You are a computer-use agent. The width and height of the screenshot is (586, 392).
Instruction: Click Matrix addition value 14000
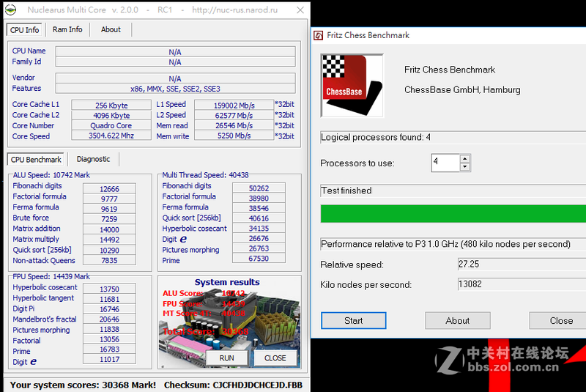pos(109,229)
